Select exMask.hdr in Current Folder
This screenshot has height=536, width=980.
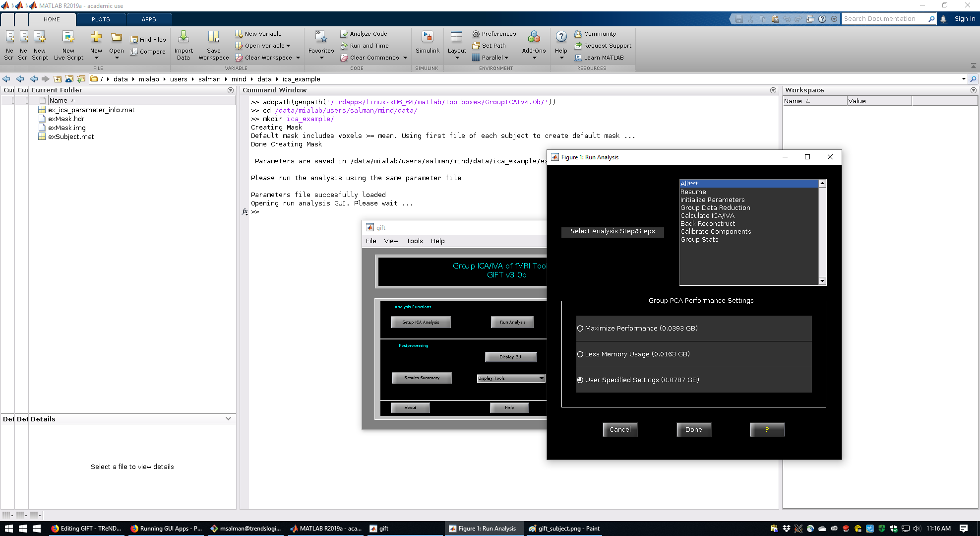[x=61, y=119]
